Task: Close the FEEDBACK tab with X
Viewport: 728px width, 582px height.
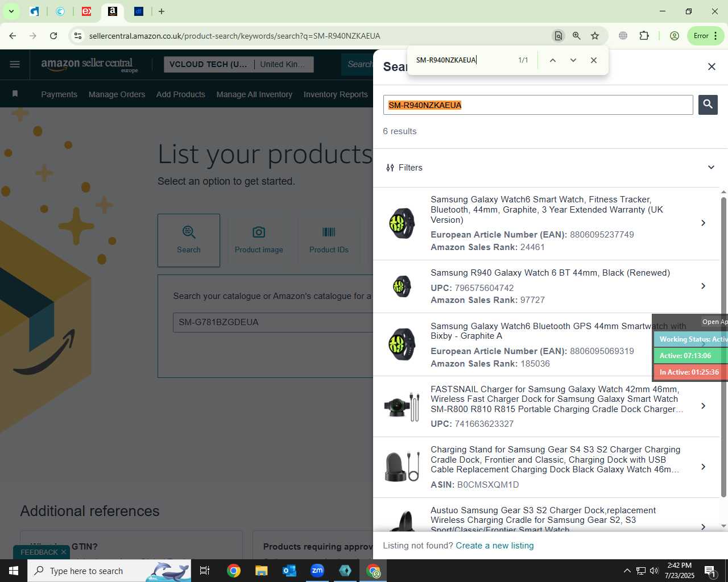Action: [x=64, y=552]
